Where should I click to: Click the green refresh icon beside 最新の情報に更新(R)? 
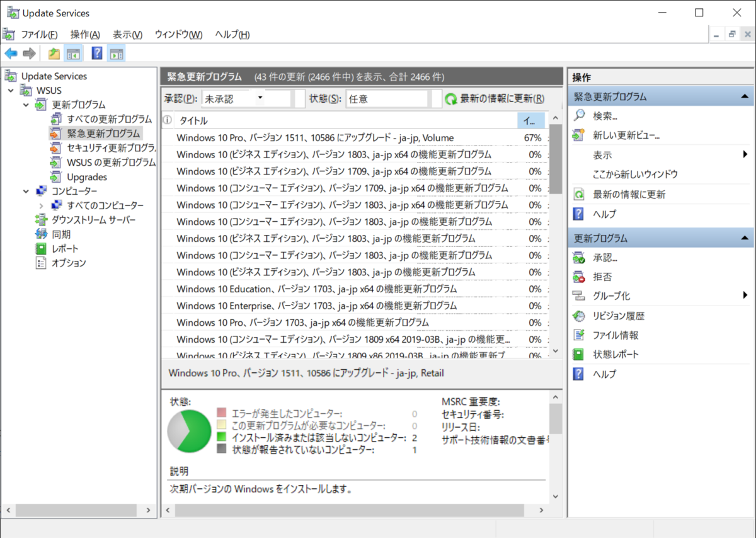(451, 99)
